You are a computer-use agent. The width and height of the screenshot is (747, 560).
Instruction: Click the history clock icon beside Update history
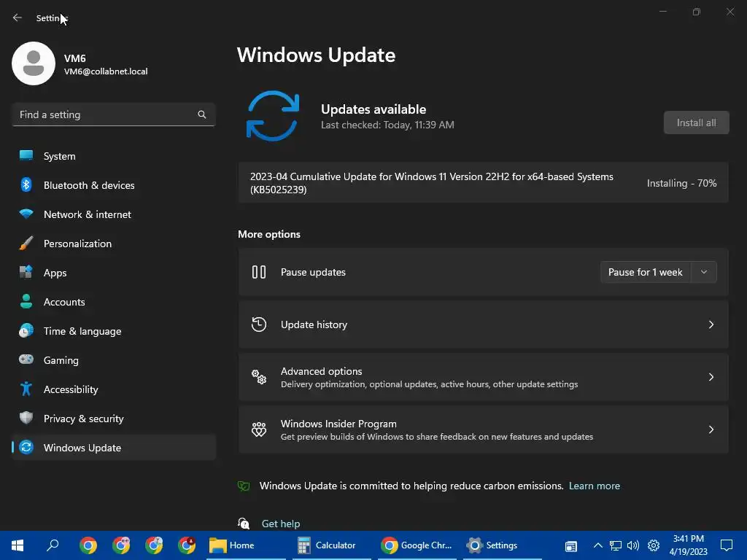pos(259,324)
